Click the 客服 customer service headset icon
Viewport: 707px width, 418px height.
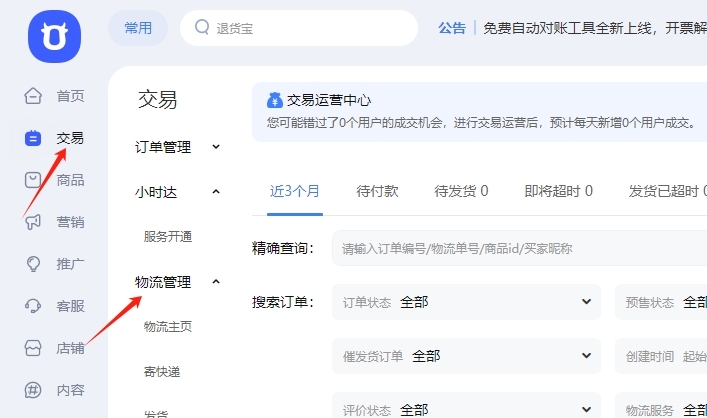pyautogui.click(x=33, y=306)
